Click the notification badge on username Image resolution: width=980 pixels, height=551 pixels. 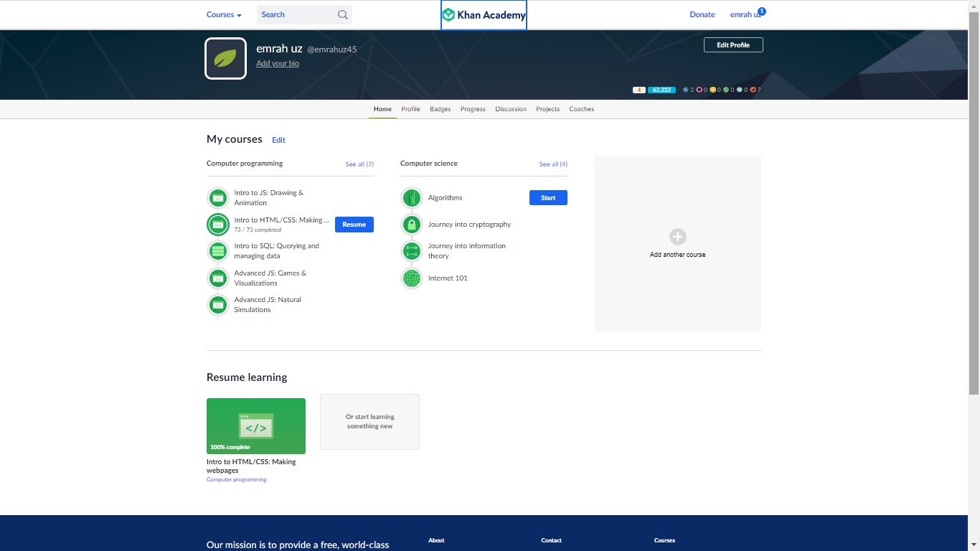click(762, 11)
